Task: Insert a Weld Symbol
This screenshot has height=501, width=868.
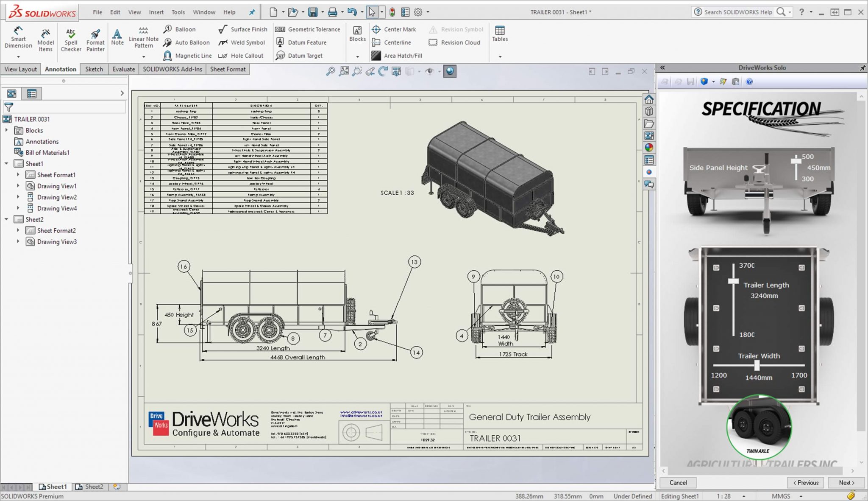Action: click(x=242, y=42)
